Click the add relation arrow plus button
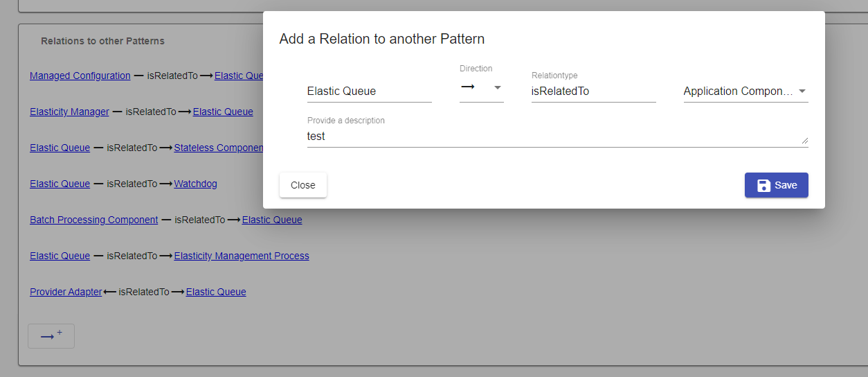 (51, 336)
